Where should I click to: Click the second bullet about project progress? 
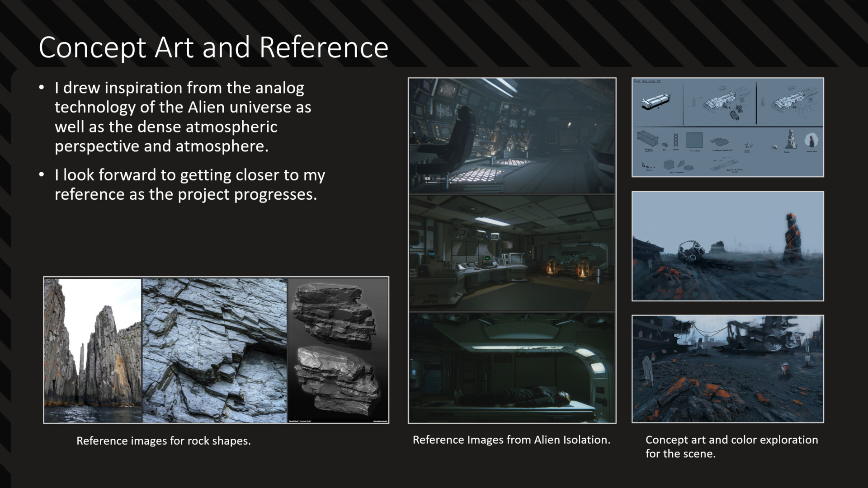[x=189, y=184]
